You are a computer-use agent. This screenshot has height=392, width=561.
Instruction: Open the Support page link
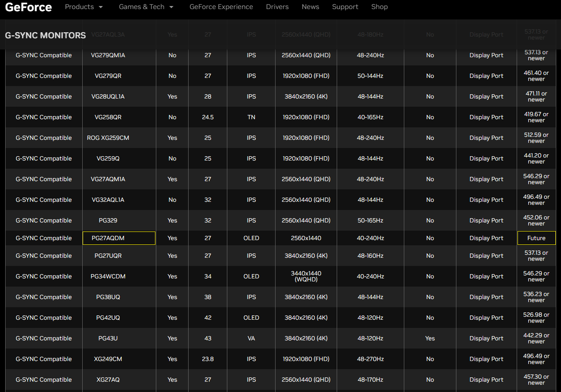pyautogui.click(x=345, y=7)
